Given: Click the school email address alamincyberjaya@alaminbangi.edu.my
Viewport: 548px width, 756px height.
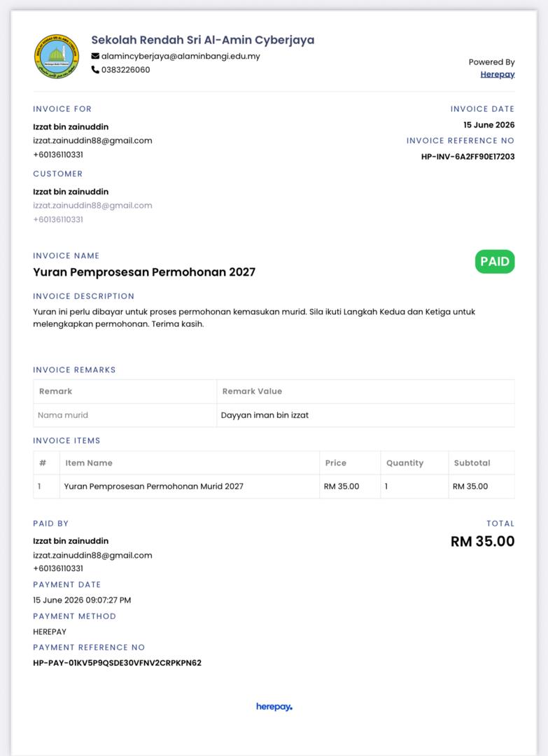Looking at the screenshot, I should pos(181,56).
